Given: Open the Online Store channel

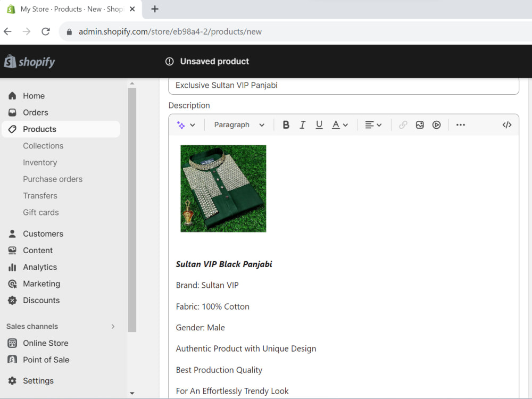Looking at the screenshot, I should tap(45, 343).
